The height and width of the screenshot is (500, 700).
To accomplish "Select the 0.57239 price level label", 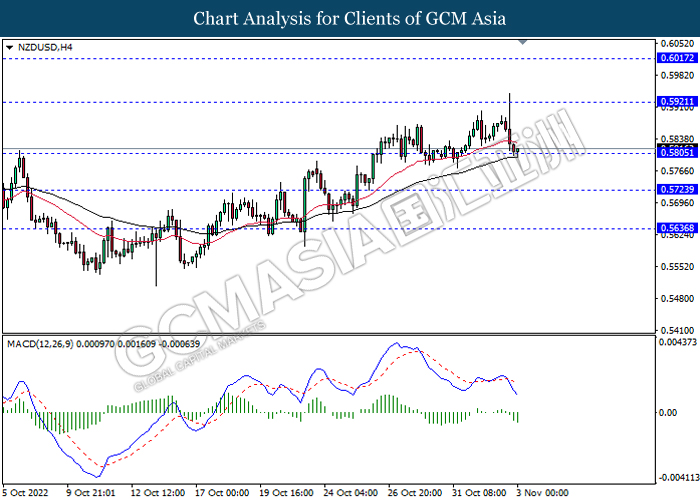I will point(677,190).
